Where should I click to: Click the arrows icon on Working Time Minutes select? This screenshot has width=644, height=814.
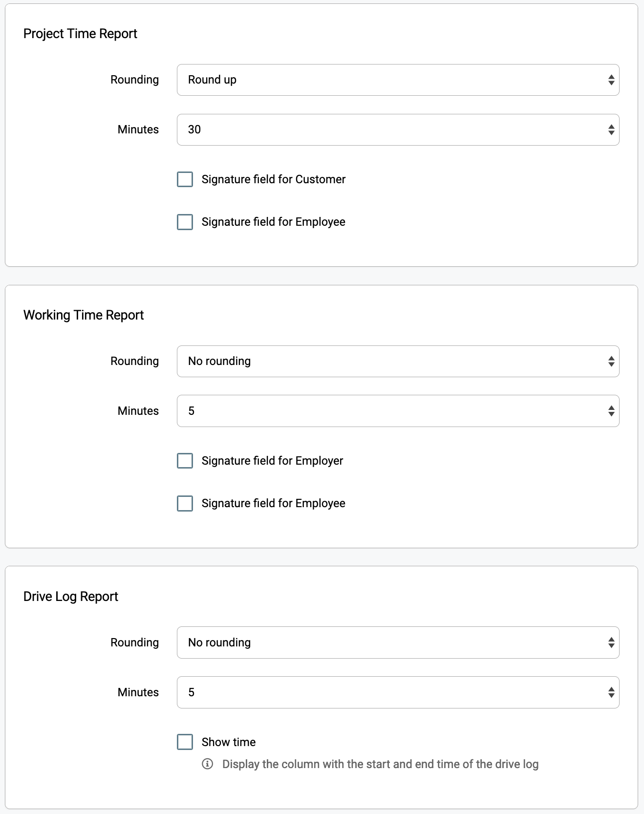[611, 411]
